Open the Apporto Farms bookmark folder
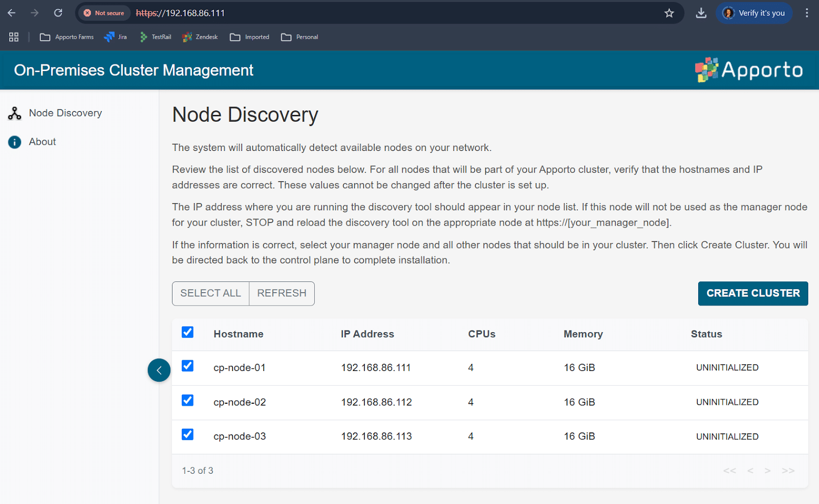 pos(67,37)
